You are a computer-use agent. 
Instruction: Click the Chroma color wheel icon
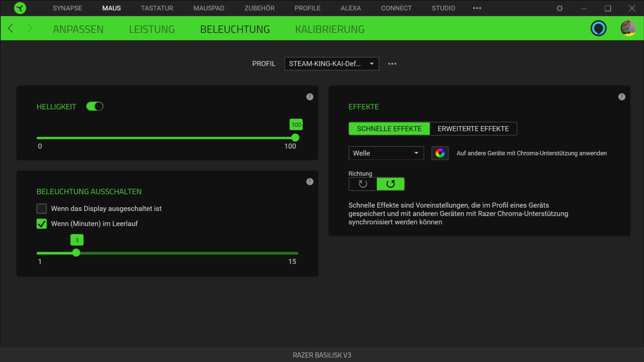[440, 153]
